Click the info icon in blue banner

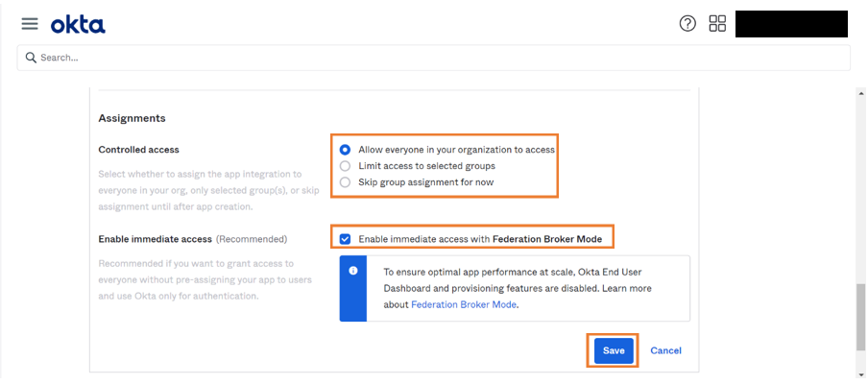353,272
